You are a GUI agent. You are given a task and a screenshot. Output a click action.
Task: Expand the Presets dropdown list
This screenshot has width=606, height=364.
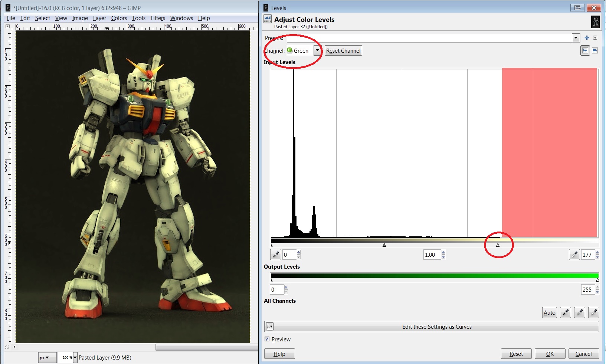(x=576, y=38)
